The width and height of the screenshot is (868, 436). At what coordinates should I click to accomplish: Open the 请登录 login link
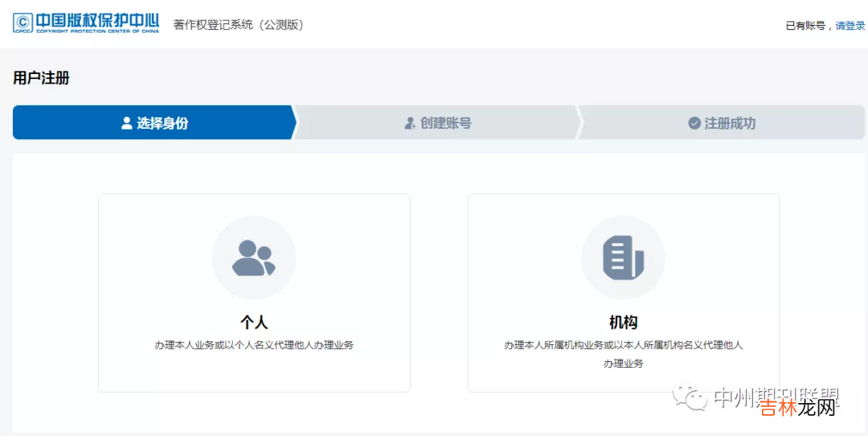(x=850, y=26)
